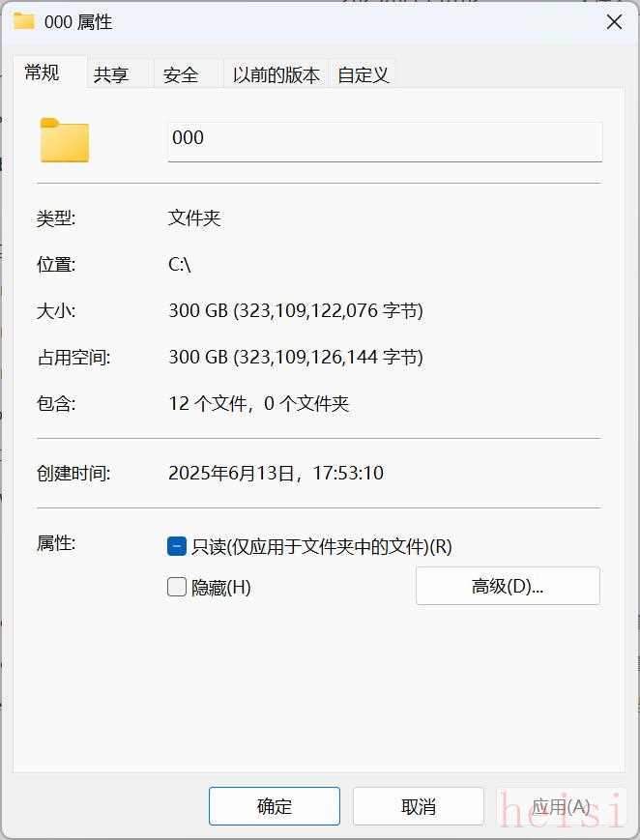Click the 应用(A) button

pyautogui.click(x=561, y=806)
